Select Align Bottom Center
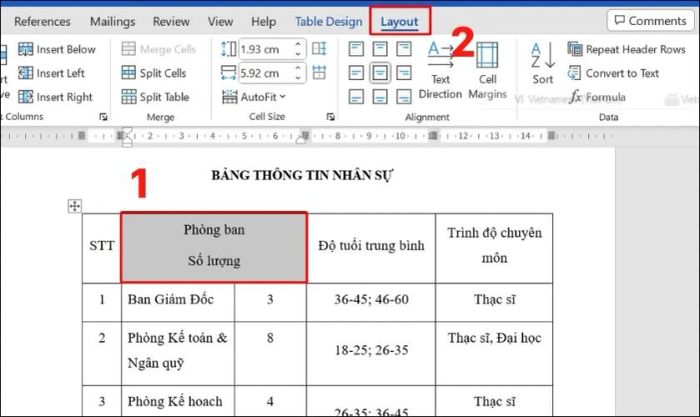This screenshot has width=700, height=417. 380,96
